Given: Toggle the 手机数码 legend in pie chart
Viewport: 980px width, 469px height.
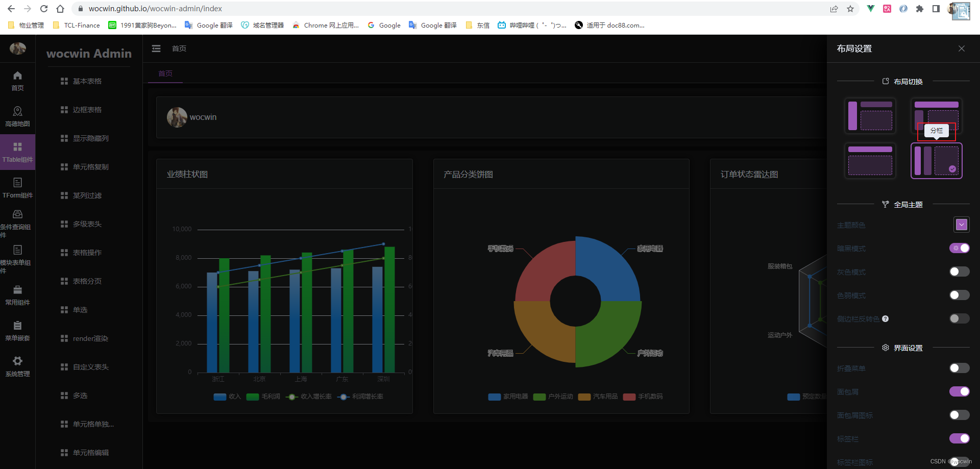Looking at the screenshot, I should coord(643,397).
